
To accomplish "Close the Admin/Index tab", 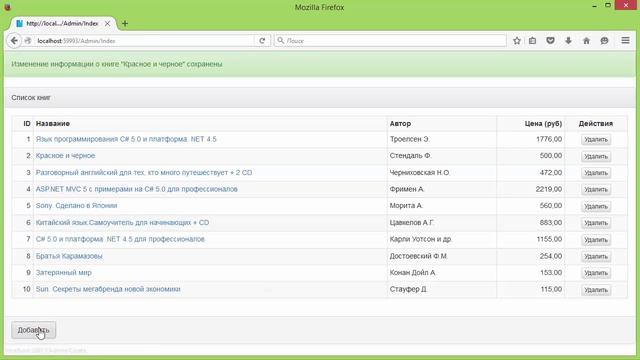I will click(107, 24).
